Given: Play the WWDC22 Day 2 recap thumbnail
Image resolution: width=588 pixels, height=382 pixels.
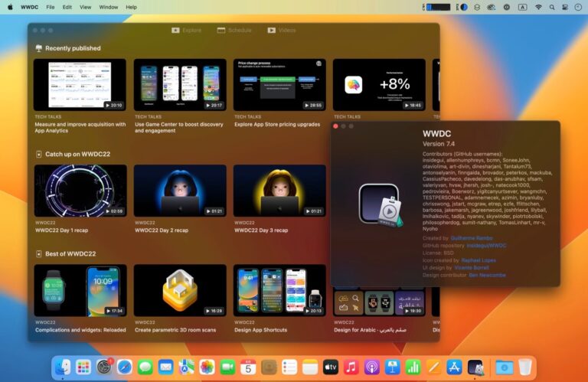Looking at the screenshot, I should (x=180, y=191).
